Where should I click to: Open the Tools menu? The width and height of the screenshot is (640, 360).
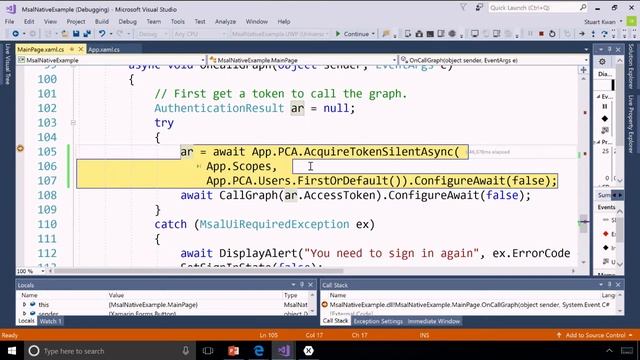tap(178, 22)
